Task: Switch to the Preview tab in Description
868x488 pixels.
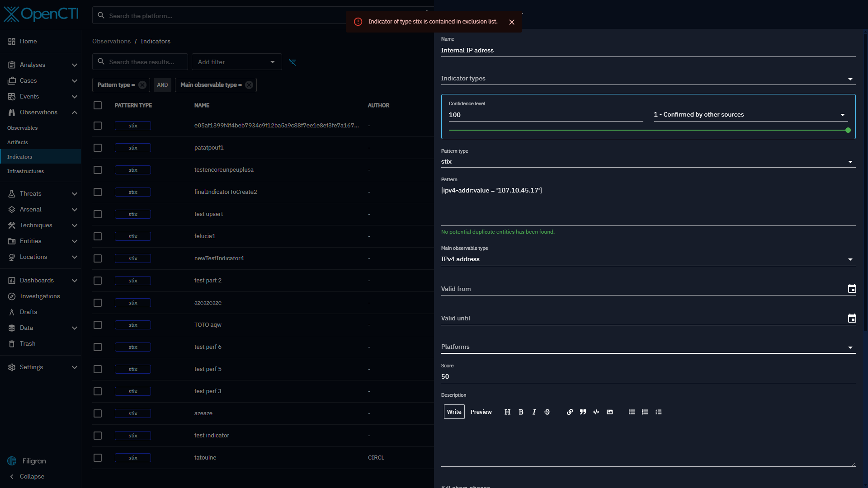Action: click(481, 412)
